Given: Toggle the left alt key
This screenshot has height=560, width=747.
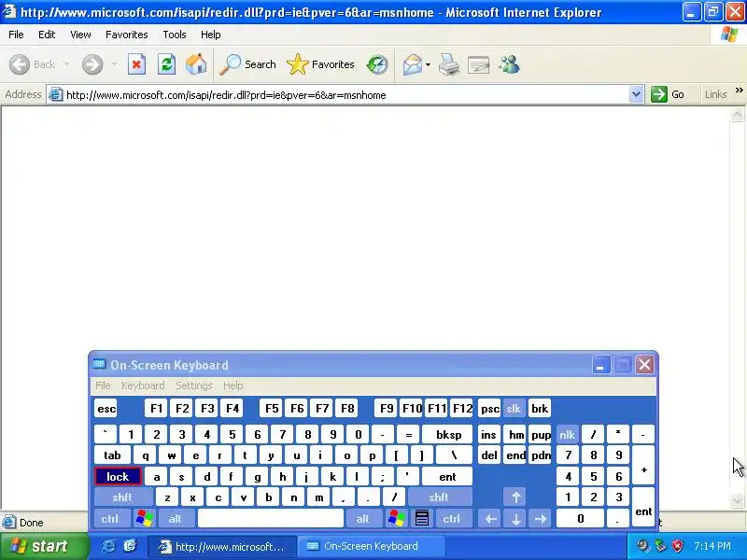Looking at the screenshot, I should 176,518.
